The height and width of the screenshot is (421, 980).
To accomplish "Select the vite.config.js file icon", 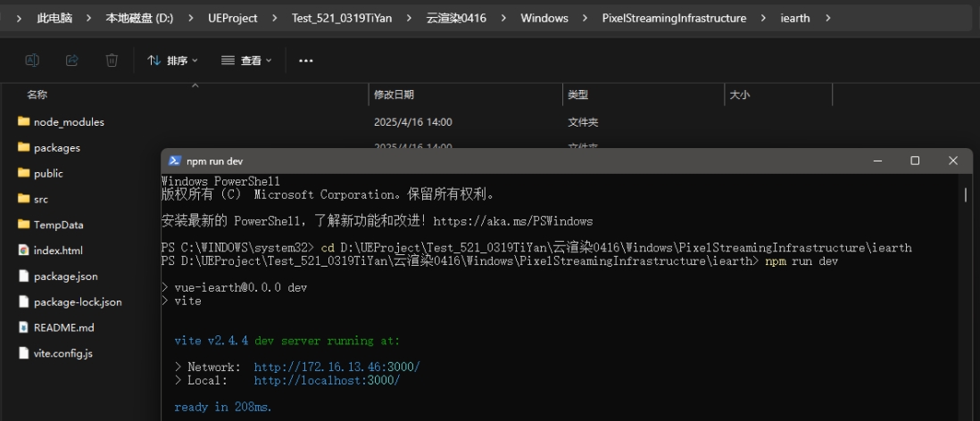I will coord(24,353).
